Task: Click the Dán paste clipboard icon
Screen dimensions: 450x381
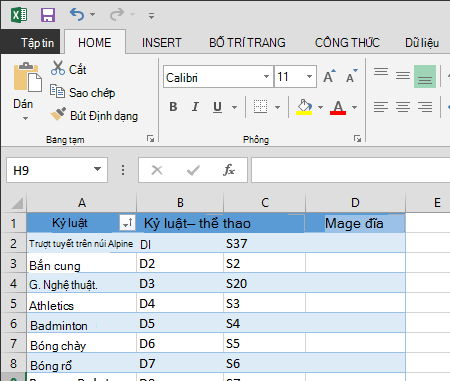Action: 28,77
